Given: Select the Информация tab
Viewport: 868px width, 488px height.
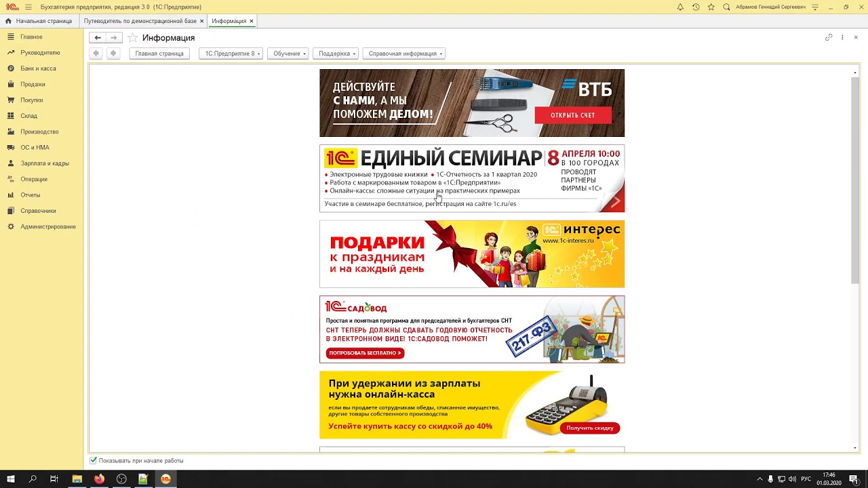Looking at the screenshot, I should pos(229,21).
